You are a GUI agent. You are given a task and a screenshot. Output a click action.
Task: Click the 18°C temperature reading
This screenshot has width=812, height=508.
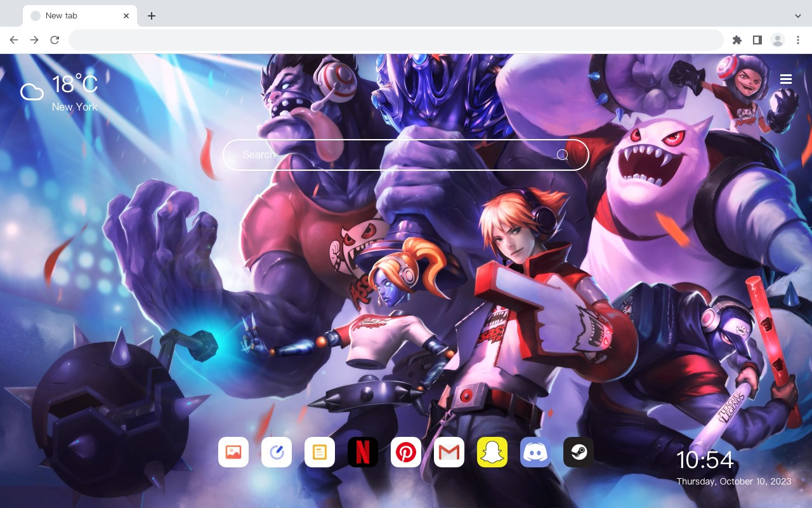(75, 84)
